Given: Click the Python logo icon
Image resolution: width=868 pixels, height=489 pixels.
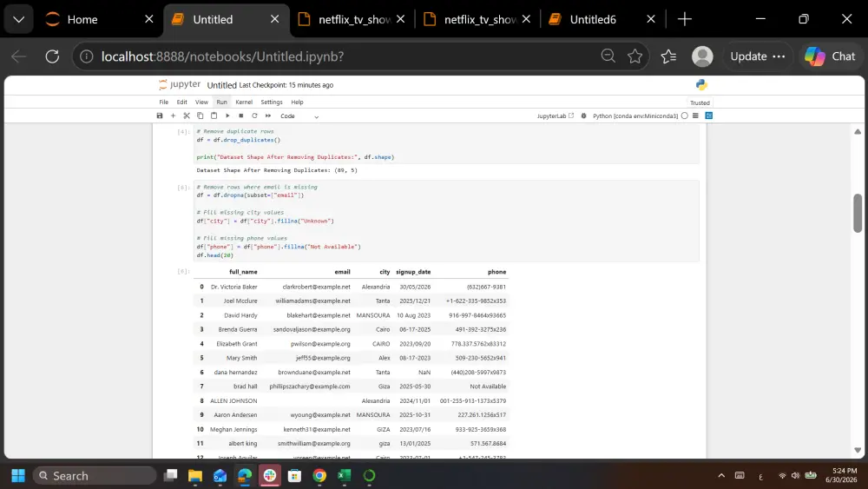Looking at the screenshot, I should click(701, 85).
